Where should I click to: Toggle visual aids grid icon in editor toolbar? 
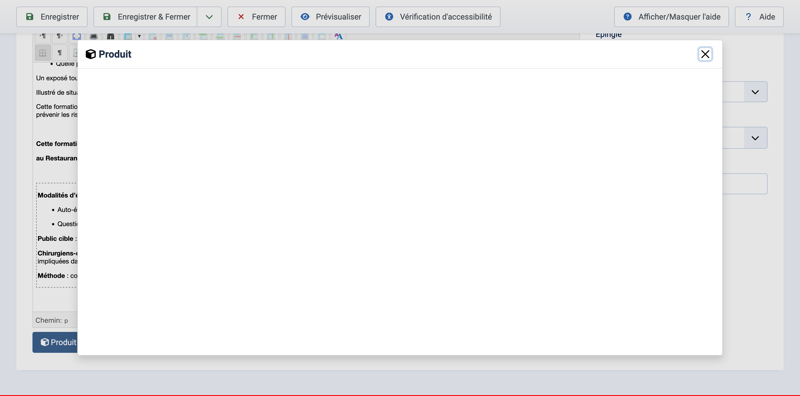(x=43, y=53)
